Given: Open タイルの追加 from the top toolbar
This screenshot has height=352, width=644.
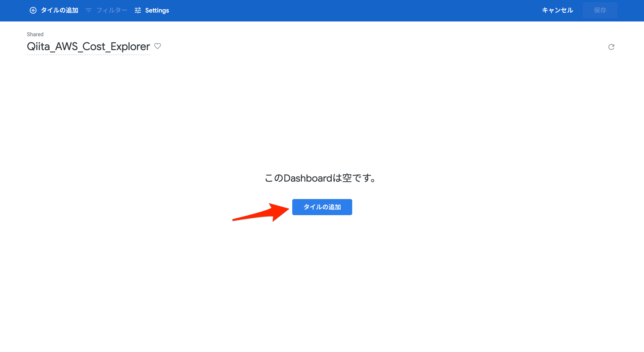Looking at the screenshot, I should 54,10.
